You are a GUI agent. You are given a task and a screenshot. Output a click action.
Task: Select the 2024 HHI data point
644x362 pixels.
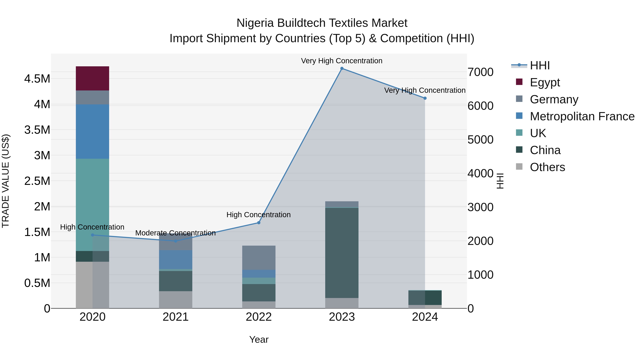[x=425, y=98]
